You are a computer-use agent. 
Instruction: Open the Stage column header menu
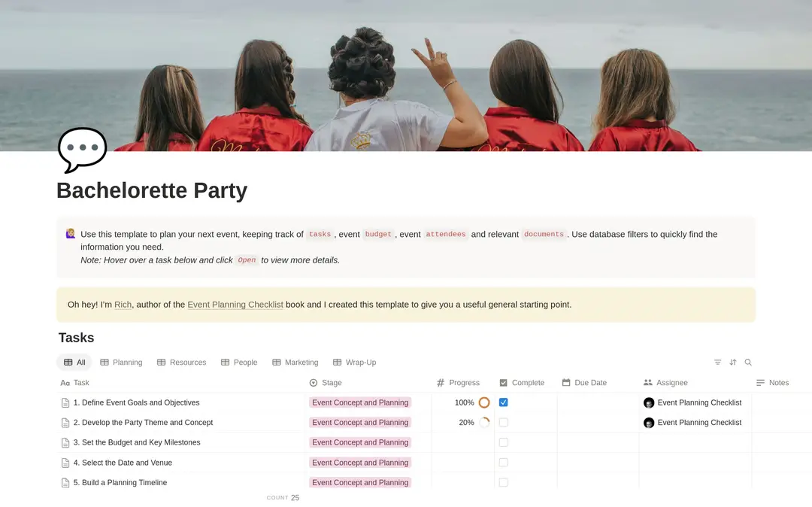[326, 383]
